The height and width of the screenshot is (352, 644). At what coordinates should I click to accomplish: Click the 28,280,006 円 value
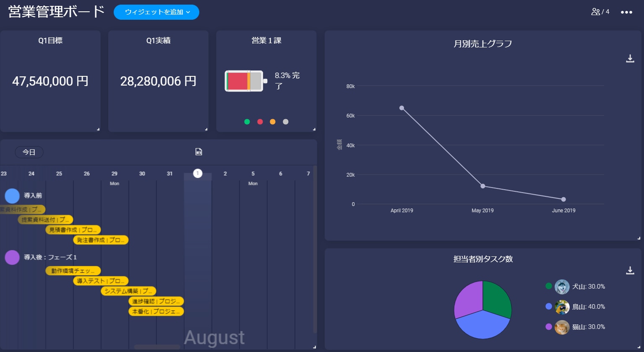point(158,81)
